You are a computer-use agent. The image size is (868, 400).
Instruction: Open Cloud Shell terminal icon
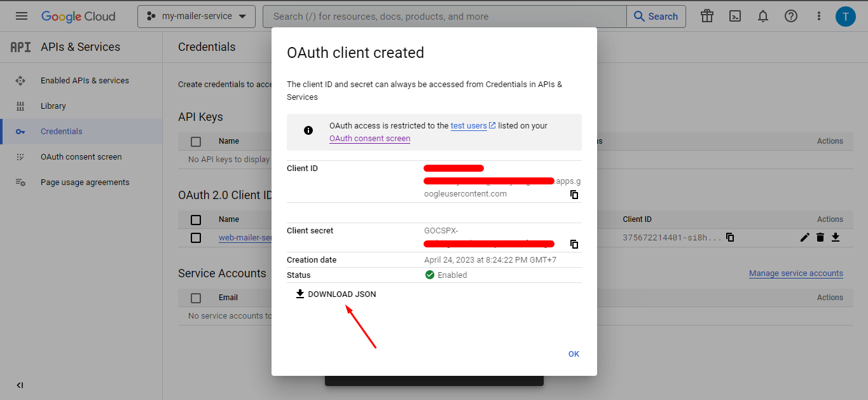pos(734,16)
